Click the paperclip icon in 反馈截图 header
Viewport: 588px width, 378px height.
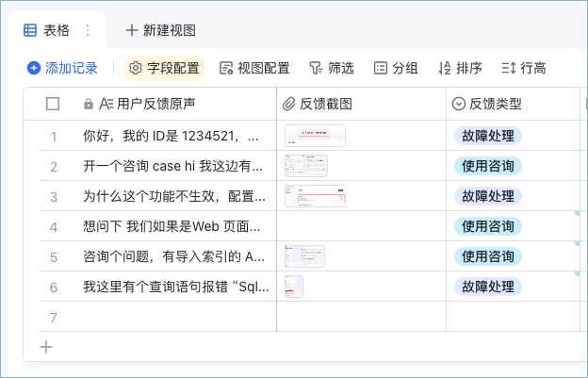tap(288, 104)
